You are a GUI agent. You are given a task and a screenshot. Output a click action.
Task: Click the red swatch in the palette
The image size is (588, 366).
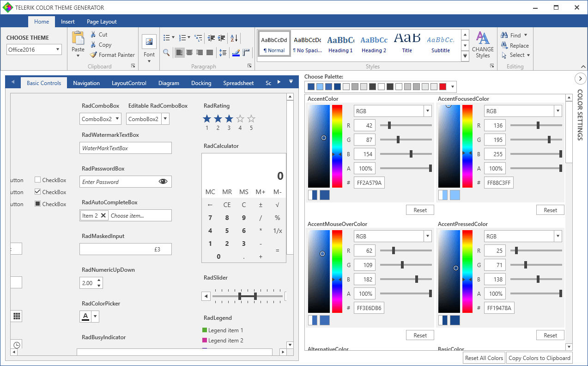coord(443,87)
